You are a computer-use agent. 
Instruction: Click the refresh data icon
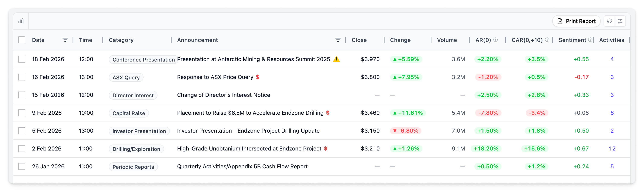609,21
